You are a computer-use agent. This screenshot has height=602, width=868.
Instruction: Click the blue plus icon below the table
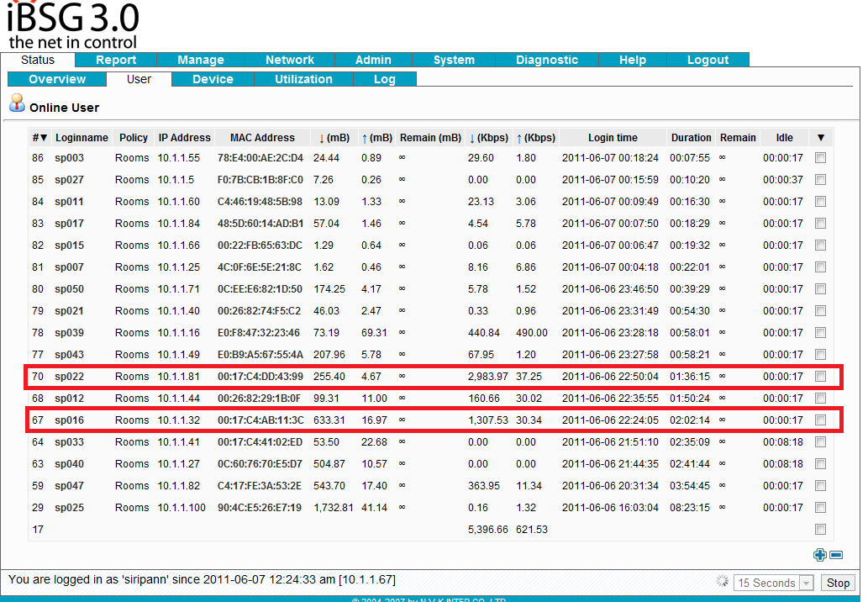(819, 554)
